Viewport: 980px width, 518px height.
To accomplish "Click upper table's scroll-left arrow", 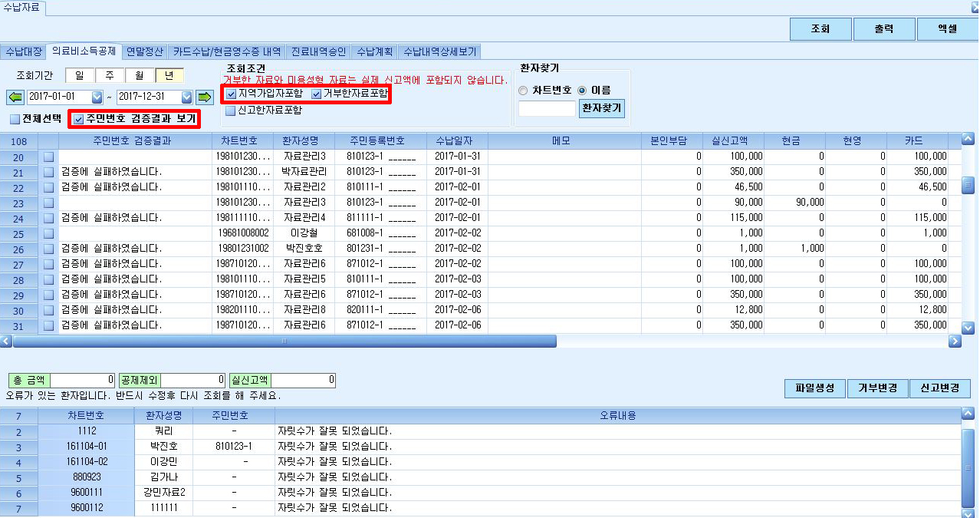I will 6,341.
